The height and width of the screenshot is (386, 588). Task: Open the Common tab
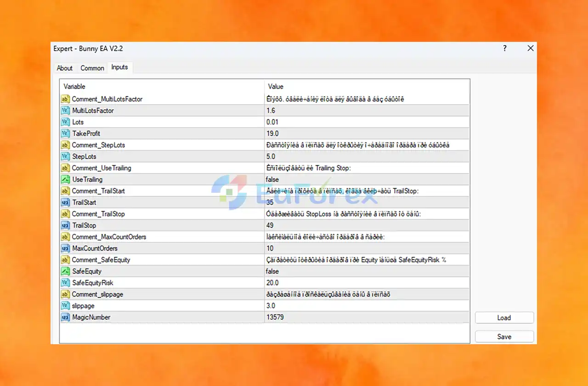[92, 68]
